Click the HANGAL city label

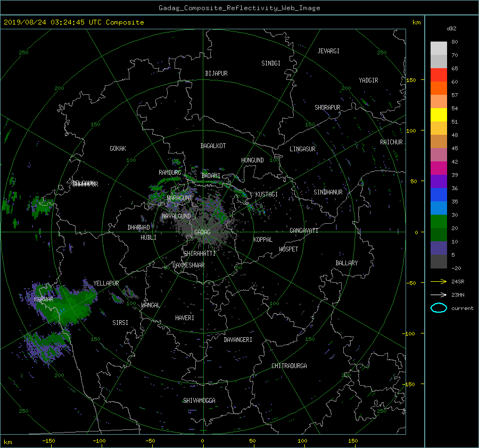tap(151, 305)
